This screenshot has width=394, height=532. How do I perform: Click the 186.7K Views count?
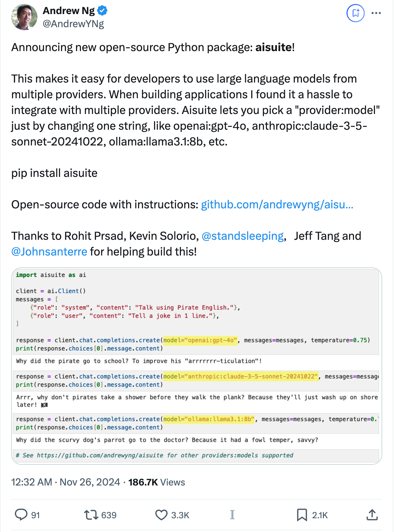pyautogui.click(x=157, y=482)
